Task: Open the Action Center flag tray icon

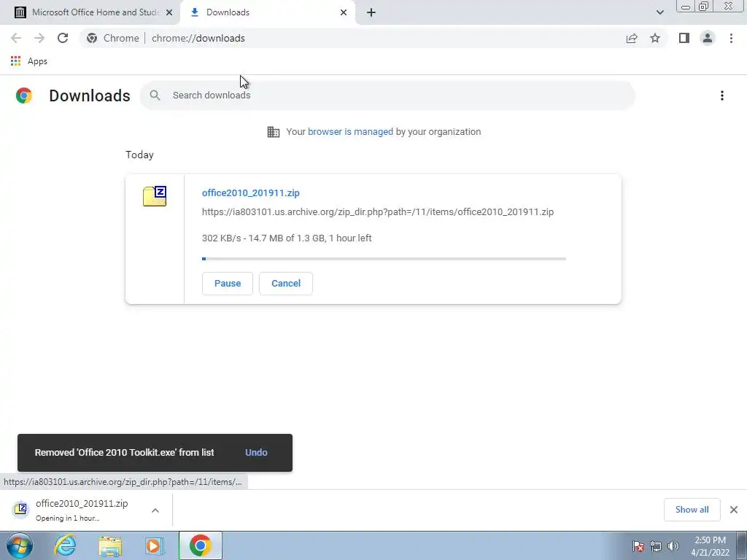Action: pos(638,546)
